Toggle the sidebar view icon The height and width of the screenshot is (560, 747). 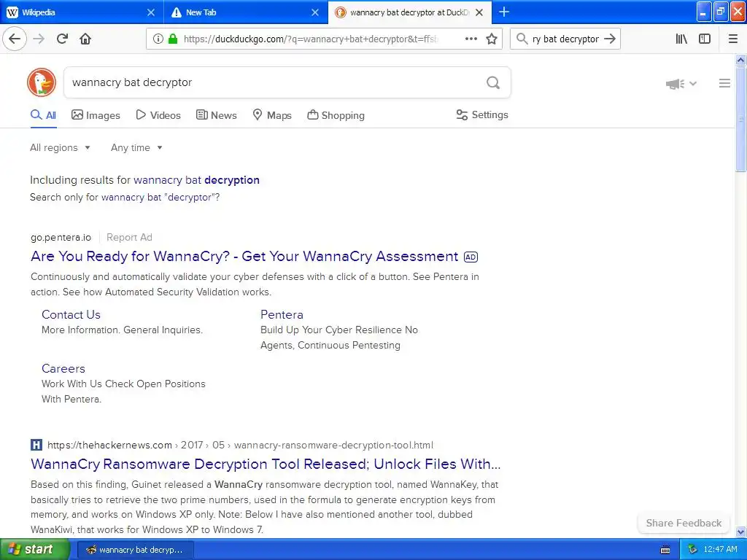pos(705,39)
